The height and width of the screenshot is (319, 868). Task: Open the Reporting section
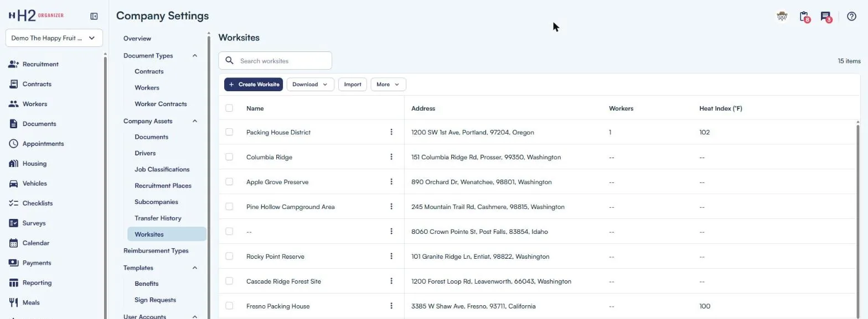[x=37, y=283]
